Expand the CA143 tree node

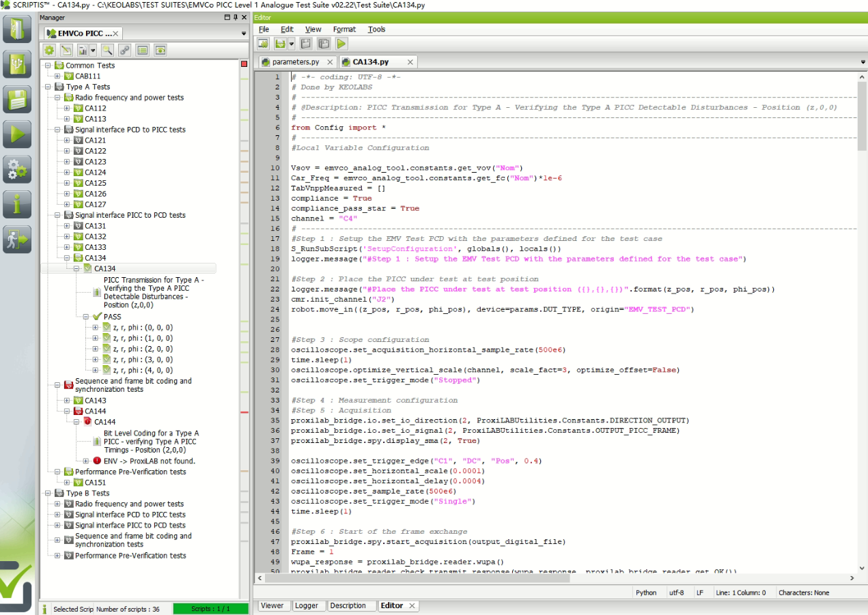[67, 401]
